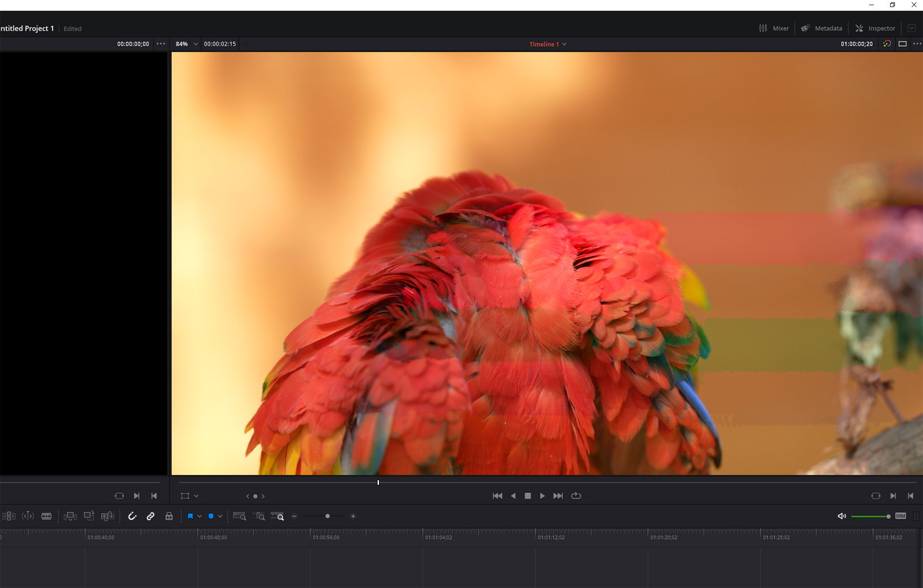Mute audio using the speaker icon
The height and width of the screenshot is (588, 923).
tap(842, 517)
